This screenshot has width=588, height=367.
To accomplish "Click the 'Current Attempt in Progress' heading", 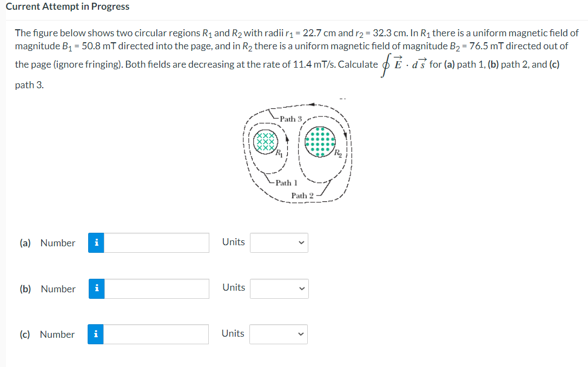I will [x=68, y=6].
